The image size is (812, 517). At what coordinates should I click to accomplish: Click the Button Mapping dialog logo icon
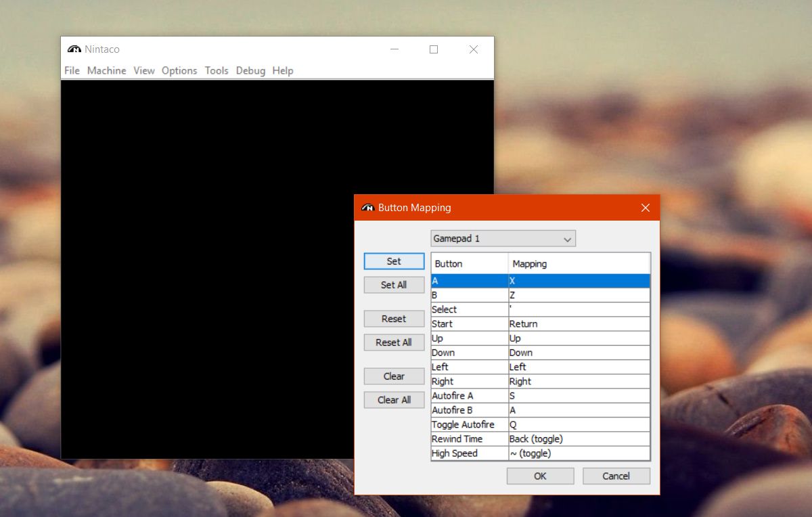pyautogui.click(x=368, y=208)
